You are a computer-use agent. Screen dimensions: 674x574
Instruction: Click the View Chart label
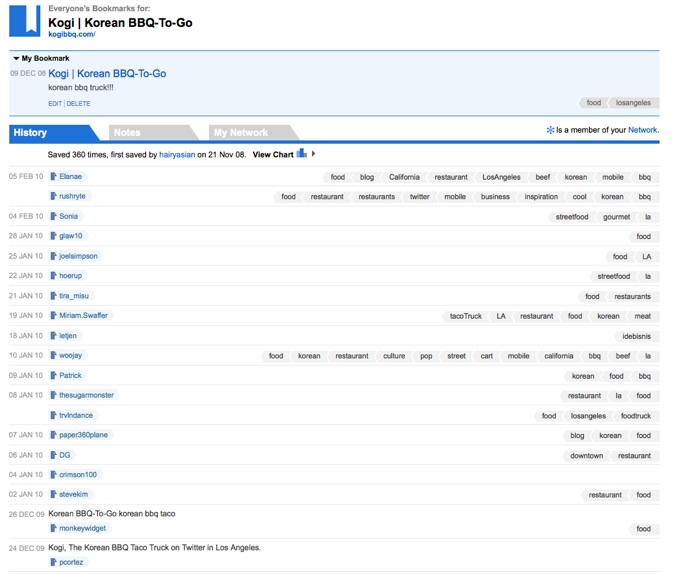(x=273, y=155)
